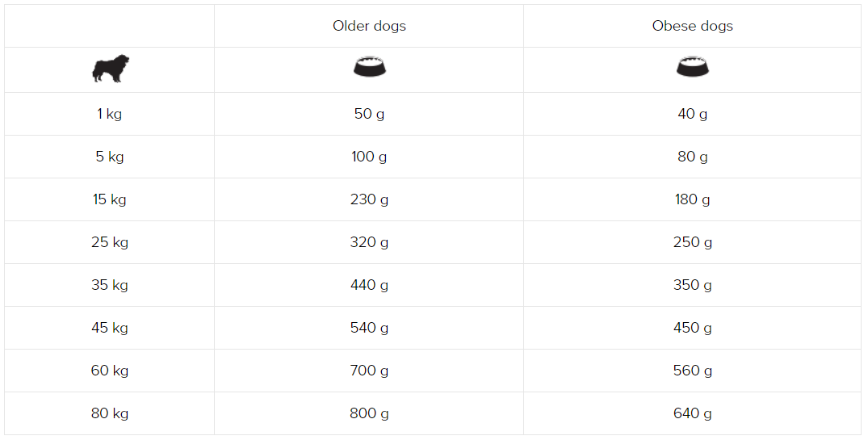Click the dog silhouette icon
The width and height of the screenshot is (868, 440).
[x=110, y=69]
